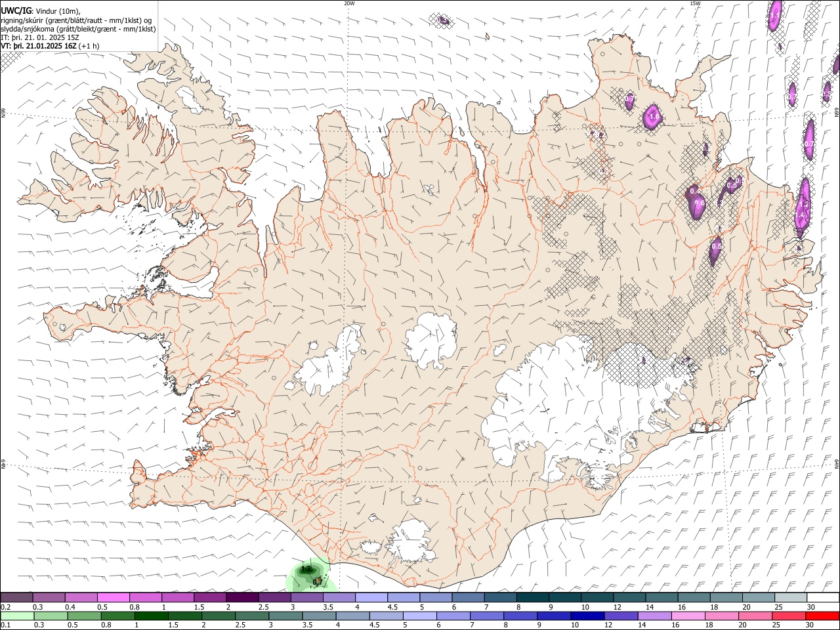Pick the lower legend swatch starting at 0.8
Screen dimensions: 840x630
[118, 616]
